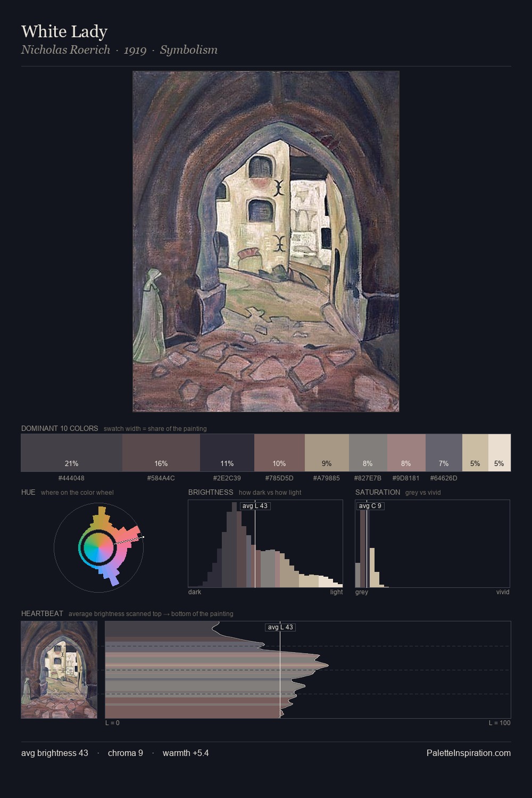Click the hex code '#9D8181'
Image resolution: width=532 pixels, height=798 pixels.
pos(406,478)
